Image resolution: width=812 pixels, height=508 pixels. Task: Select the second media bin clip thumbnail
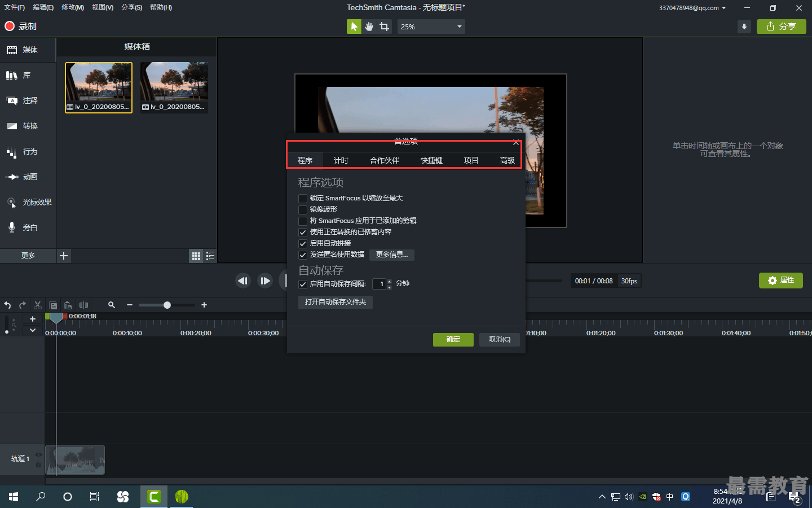[x=174, y=87]
